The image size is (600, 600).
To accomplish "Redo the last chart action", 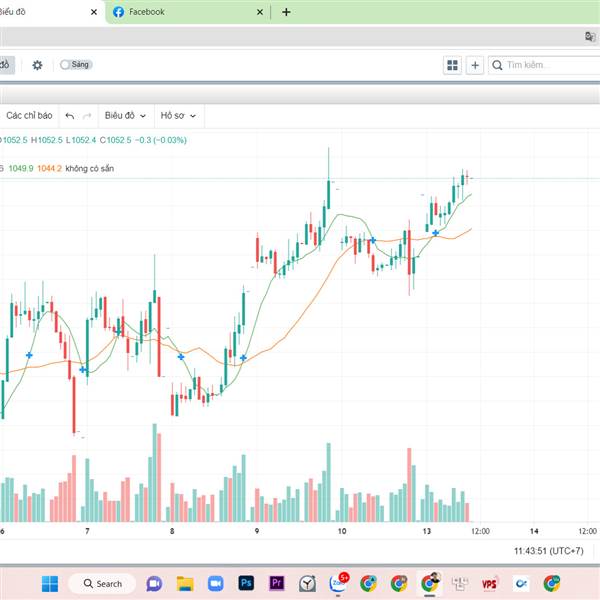I will (x=87, y=116).
